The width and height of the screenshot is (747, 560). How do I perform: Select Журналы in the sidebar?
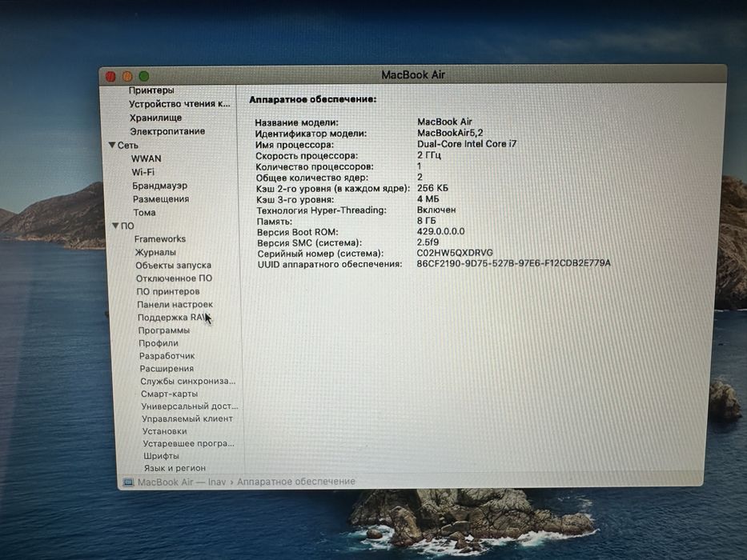(155, 252)
